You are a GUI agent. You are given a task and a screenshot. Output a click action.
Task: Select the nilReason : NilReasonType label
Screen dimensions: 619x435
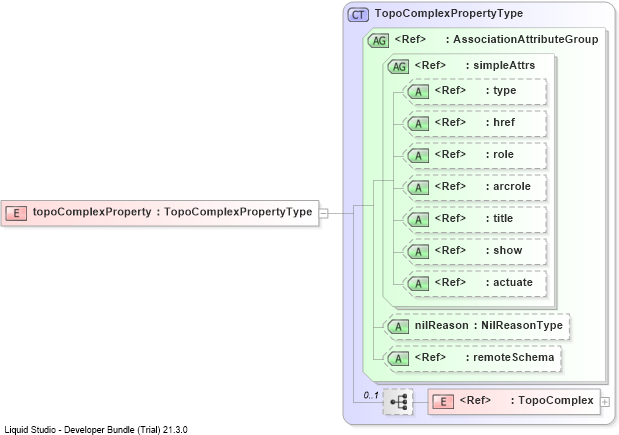[489, 325]
